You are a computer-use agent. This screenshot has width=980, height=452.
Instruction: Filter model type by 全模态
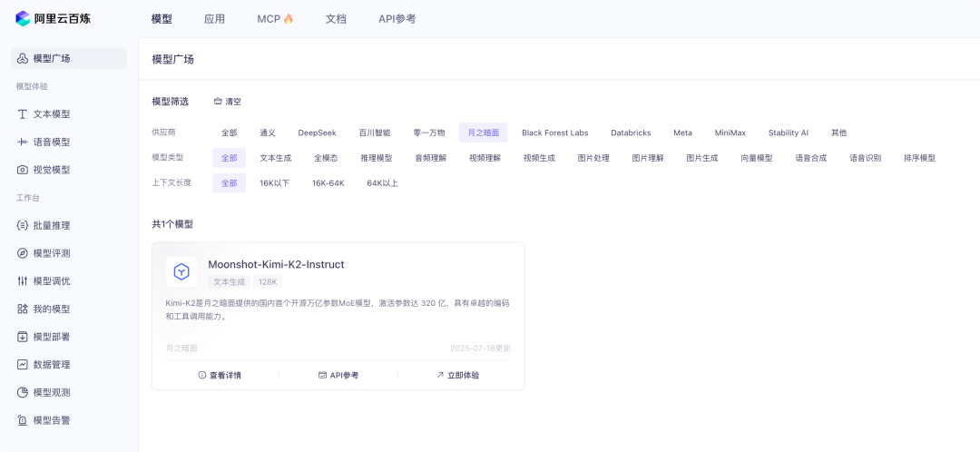click(x=326, y=158)
